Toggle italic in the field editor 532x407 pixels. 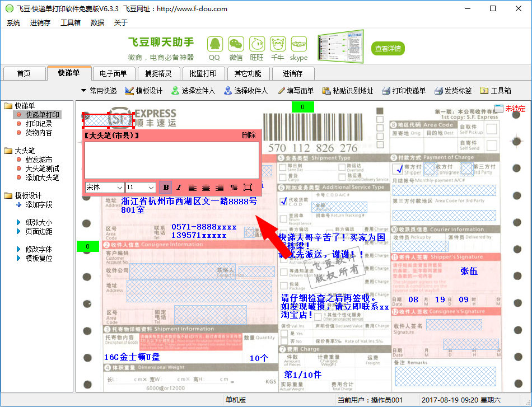179,187
